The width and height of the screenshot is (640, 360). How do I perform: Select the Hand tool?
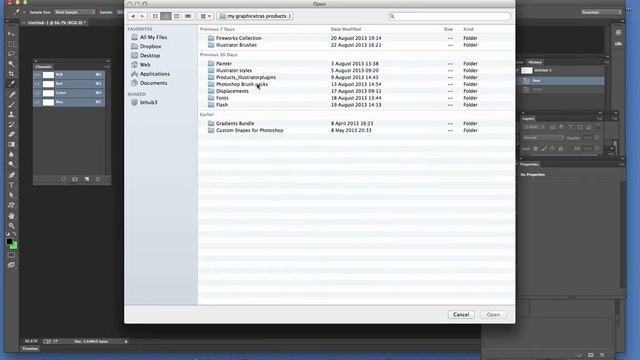[x=11, y=216]
